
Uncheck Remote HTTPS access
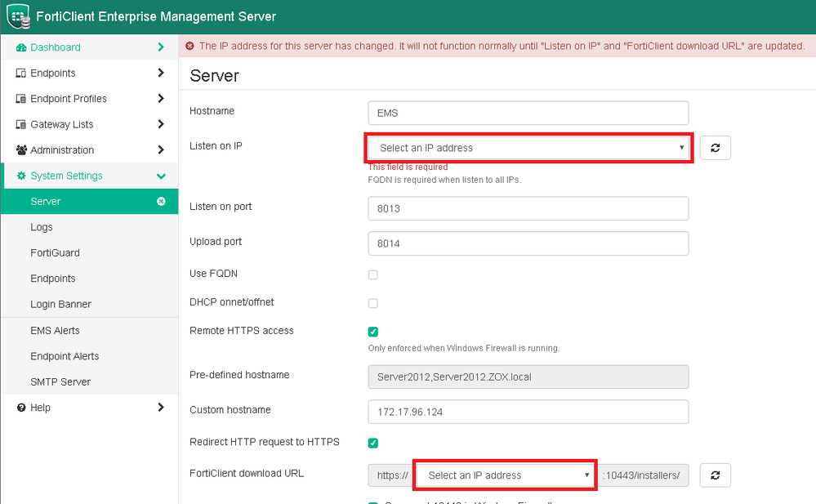[x=373, y=332]
